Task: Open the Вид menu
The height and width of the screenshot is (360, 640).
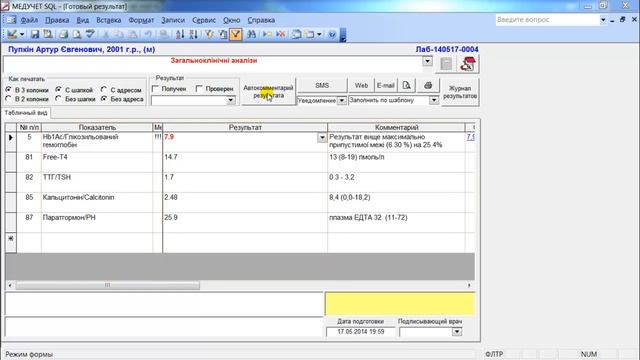Action: 82,20
